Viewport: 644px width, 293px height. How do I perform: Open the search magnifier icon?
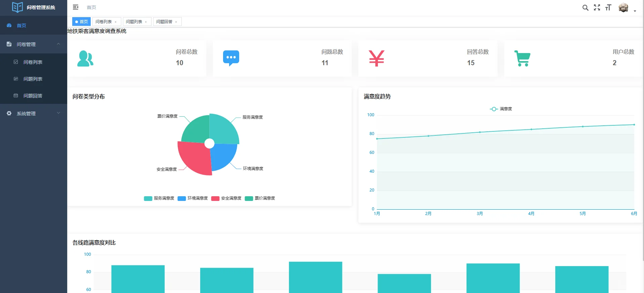pyautogui.click(x=585, y=8)
